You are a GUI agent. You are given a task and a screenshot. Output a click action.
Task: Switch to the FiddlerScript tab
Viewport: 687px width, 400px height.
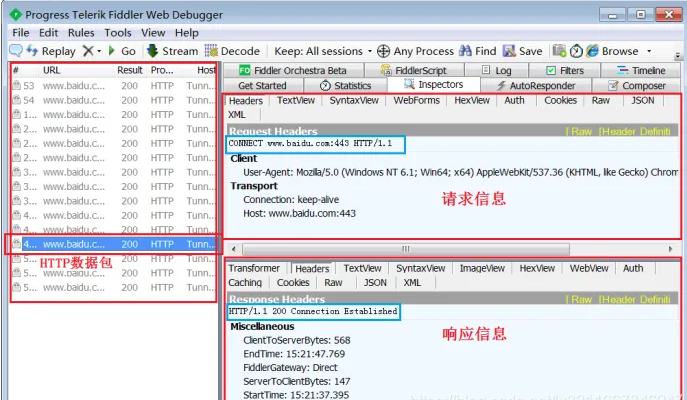[414, 70]
